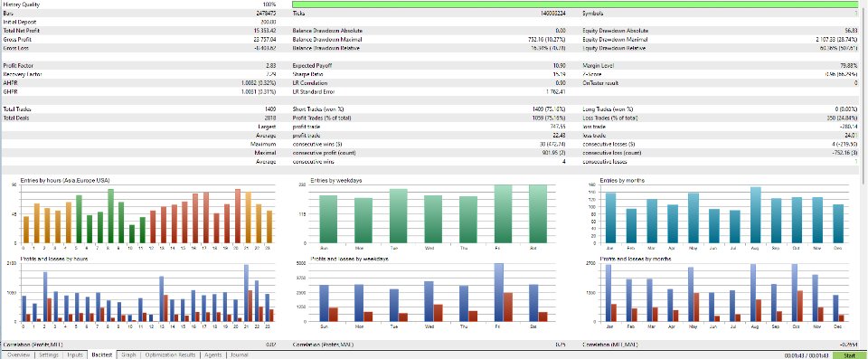Open the Journal tab
The width and height of the screenshot is (868, 359).
coord(239,355)
